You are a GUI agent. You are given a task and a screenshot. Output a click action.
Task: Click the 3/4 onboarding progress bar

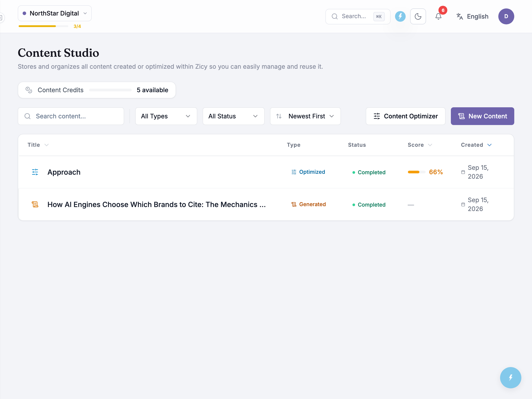click(43, 26)
